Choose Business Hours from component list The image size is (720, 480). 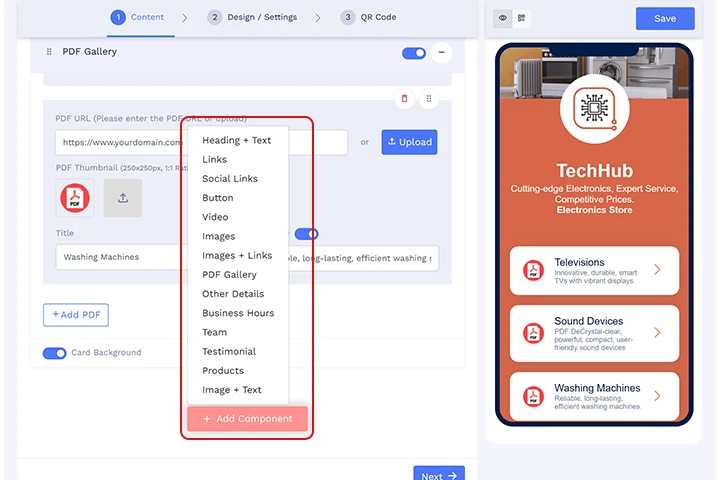coord(238,313)
